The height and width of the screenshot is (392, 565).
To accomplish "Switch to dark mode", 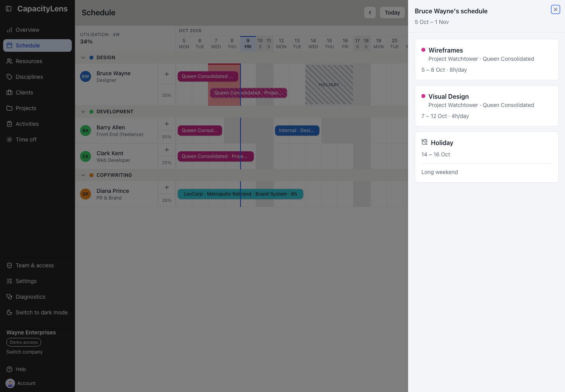I will pos(37,312).
